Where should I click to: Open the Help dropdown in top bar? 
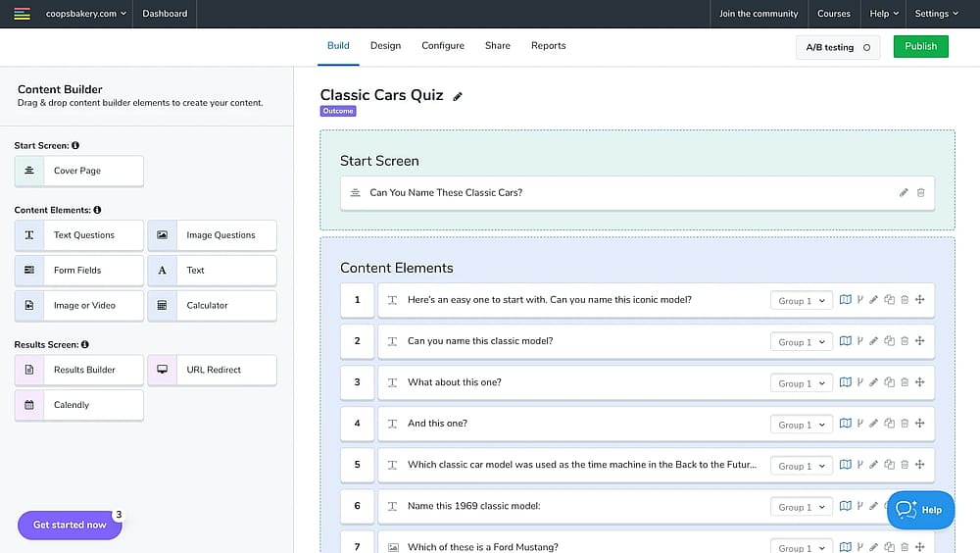tap(884, 14)
